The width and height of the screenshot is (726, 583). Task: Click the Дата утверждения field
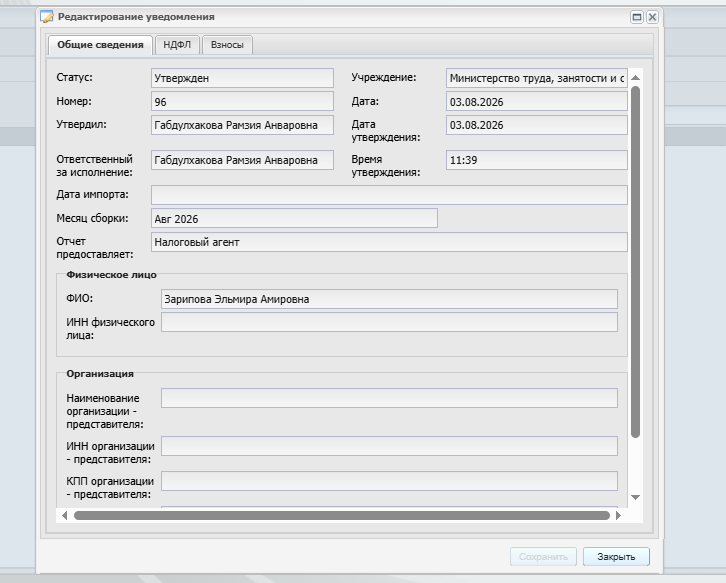[x=537, y=125]
